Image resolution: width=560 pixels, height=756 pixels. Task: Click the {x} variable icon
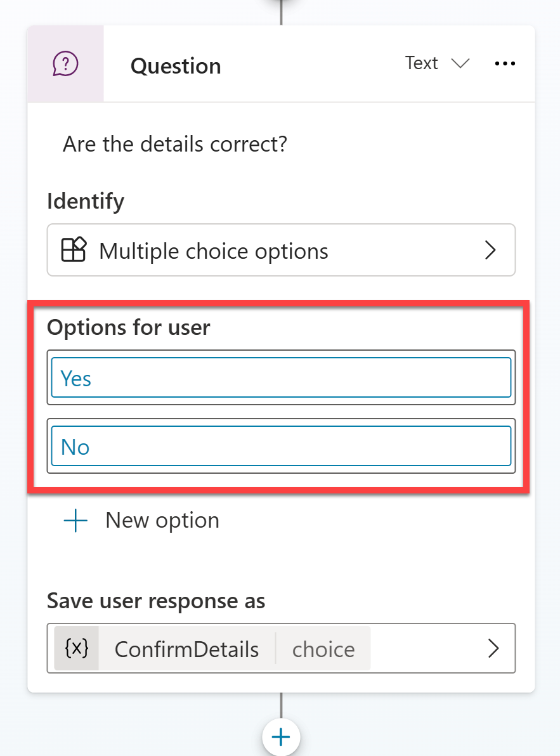77,648
